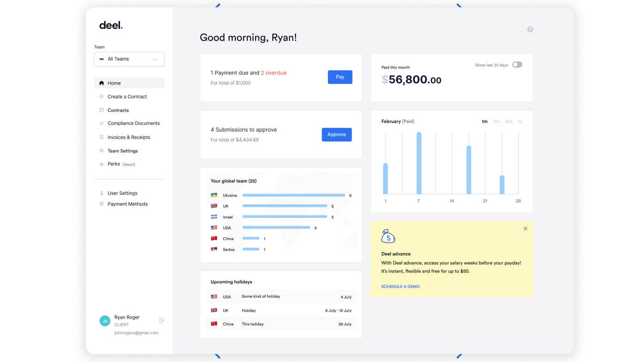The image size is (644, 362).
Task: Expand the team selector chevron arrow
Action: [155, 59]
